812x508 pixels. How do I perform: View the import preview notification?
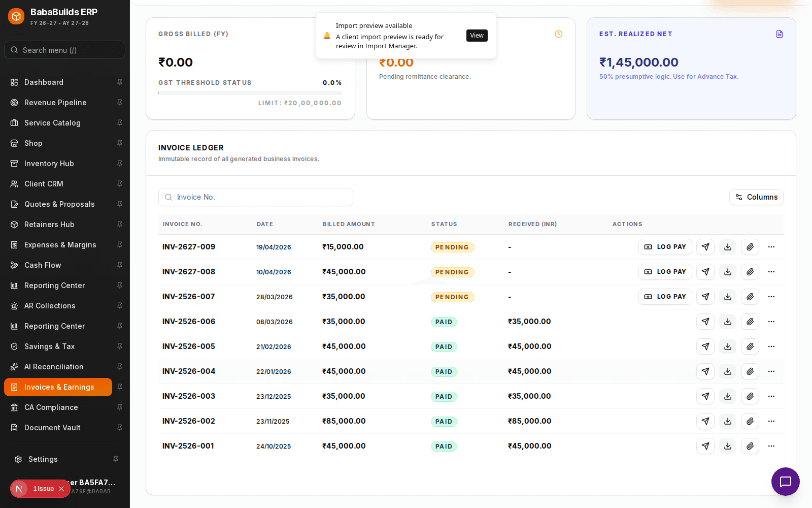(477, 36)
